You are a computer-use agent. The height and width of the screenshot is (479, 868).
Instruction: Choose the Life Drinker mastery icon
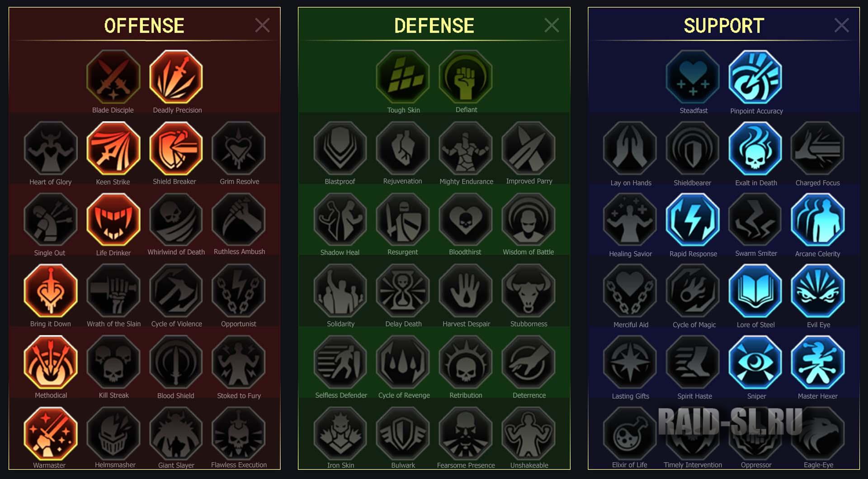coord(113,220)
